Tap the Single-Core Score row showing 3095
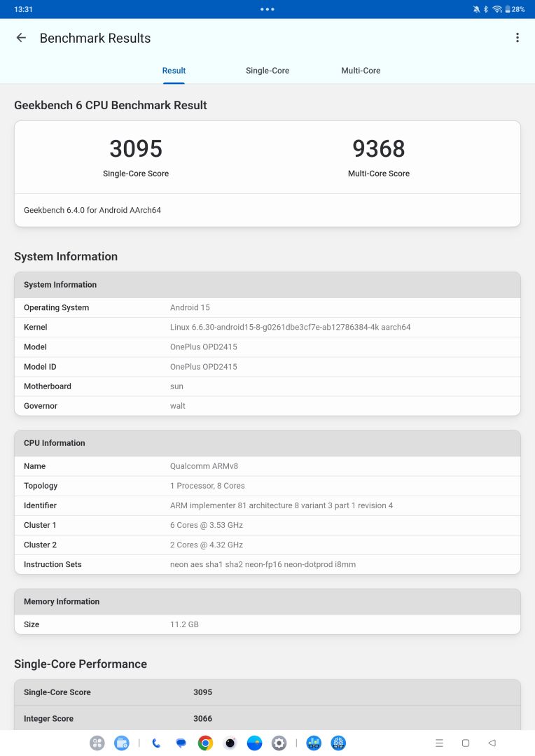The image size is (535, 756). pyautogui.click(x=267, y=692)
